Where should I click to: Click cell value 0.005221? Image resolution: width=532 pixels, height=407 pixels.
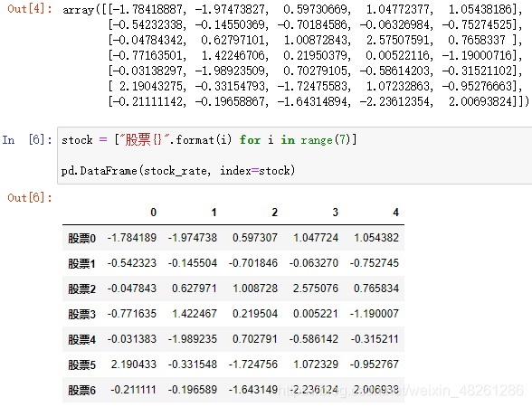(316, 314)
